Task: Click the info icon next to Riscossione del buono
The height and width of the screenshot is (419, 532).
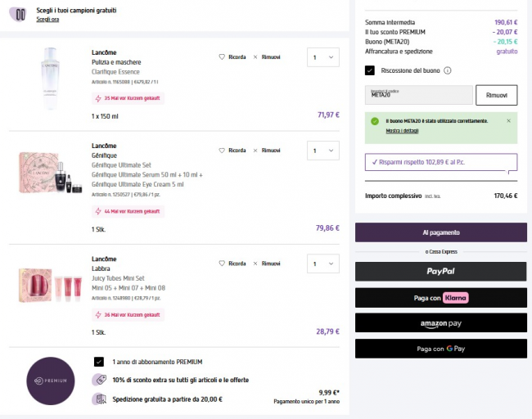Action: tap(448, 70)
